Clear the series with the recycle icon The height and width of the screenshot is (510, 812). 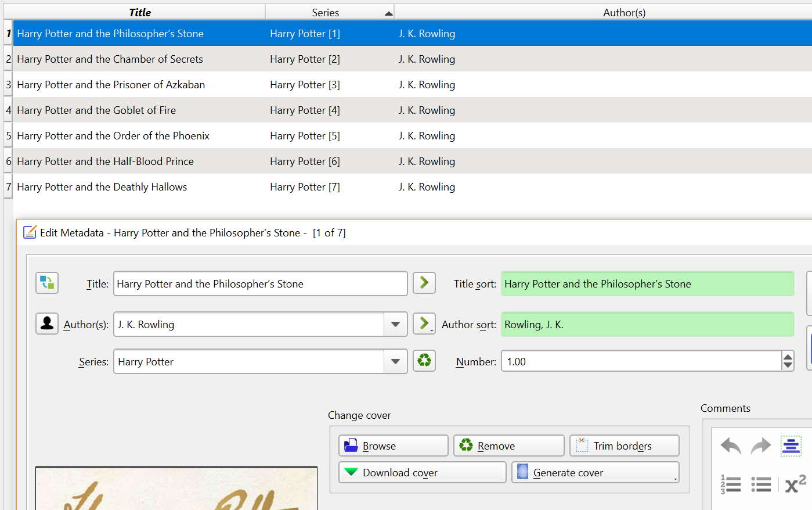(x=424, y=361)
